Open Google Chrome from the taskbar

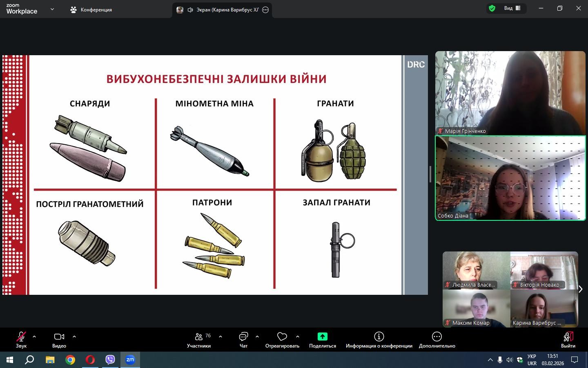70,360
